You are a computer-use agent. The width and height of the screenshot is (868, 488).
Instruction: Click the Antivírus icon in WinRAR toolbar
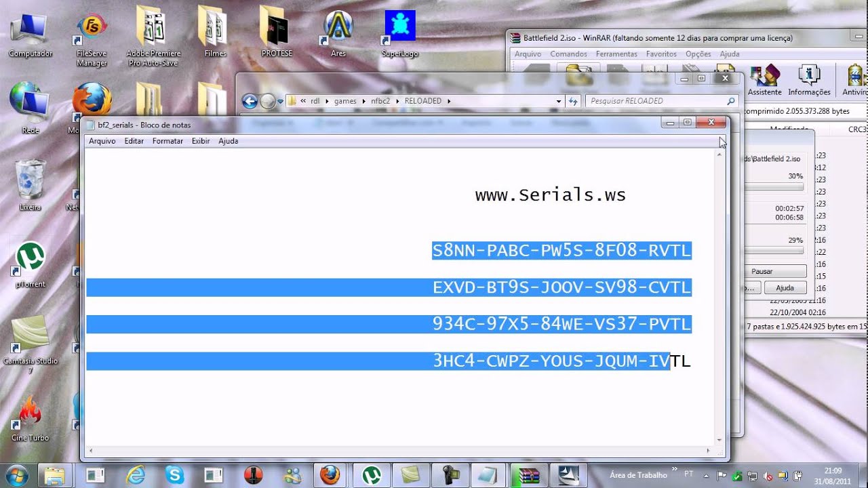pyautogui.click(x=854, y=80)
